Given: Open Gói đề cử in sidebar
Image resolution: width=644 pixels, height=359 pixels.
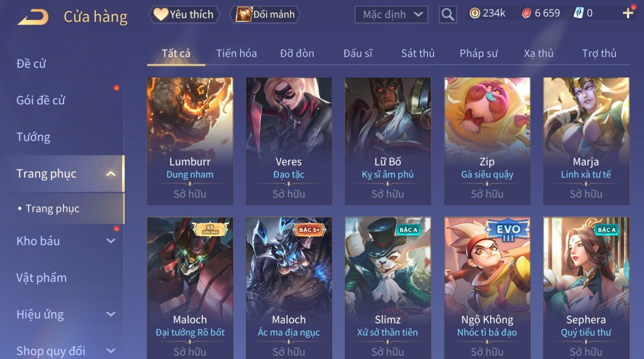Looking at the screenshot, I should 41,101.
